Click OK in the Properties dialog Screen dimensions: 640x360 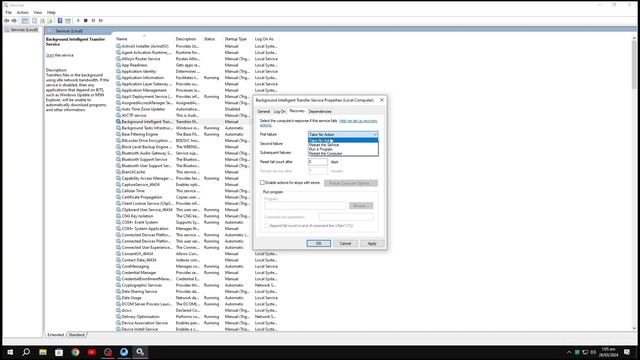pyautogui.click(x=318, y=243)
